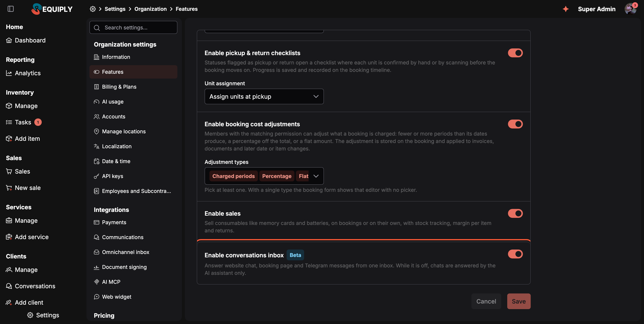Open API keys settings

click(x=133, y=176)
